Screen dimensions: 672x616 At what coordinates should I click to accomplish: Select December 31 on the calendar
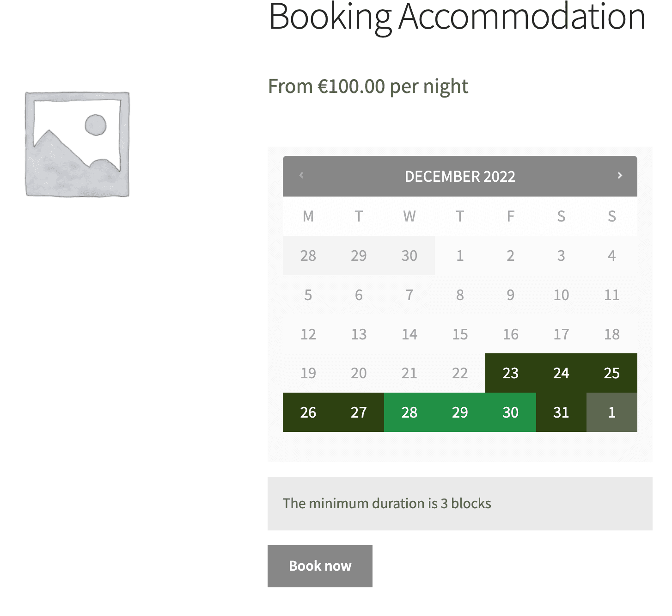561,412
